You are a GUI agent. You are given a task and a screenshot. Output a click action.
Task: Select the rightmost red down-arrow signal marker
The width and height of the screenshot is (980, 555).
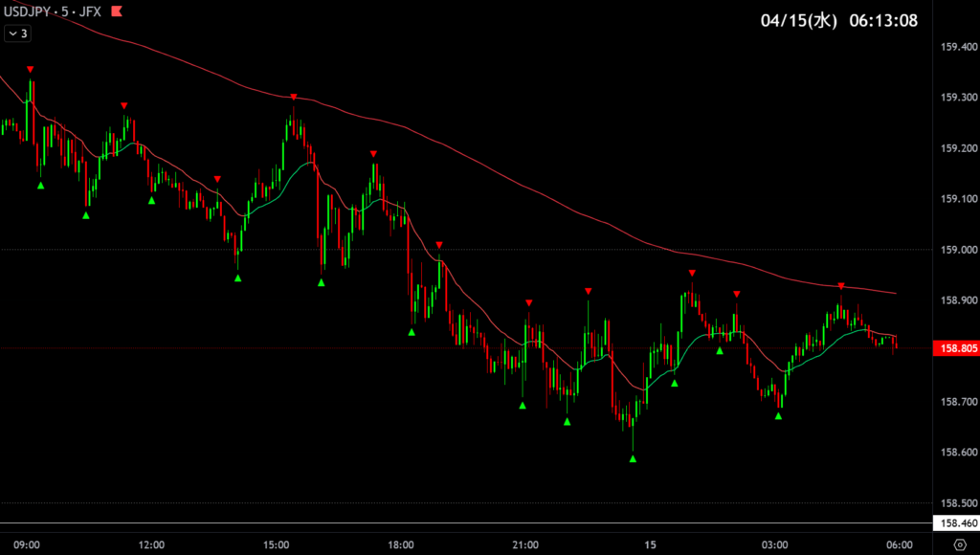coord(841,286)
